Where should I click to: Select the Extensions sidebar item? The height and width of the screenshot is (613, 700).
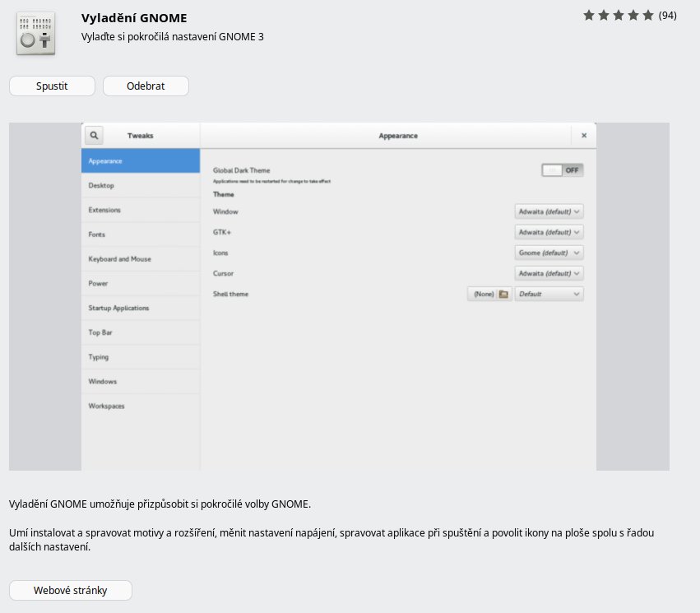[141, 210]
